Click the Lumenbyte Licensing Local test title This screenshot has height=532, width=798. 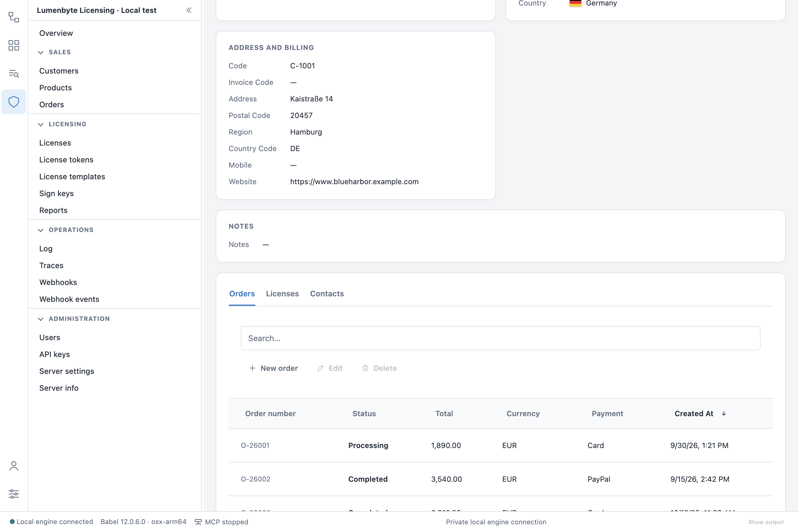96,10
